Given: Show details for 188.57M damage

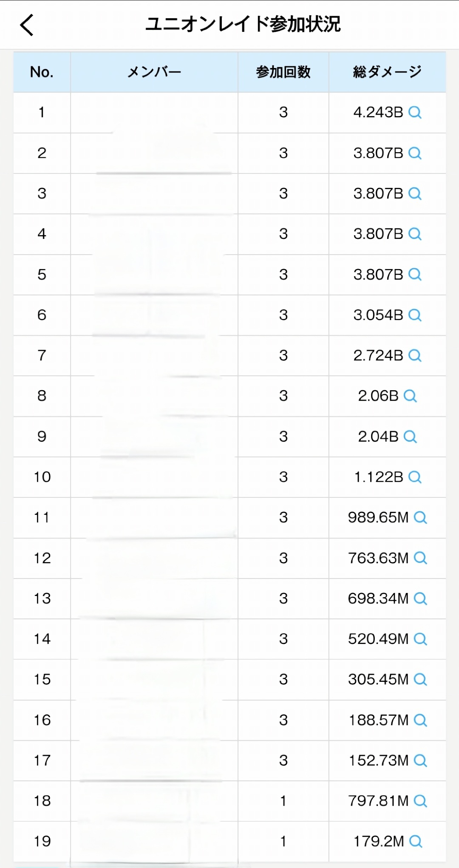Looking at the screenshot, I should (420, 720).
